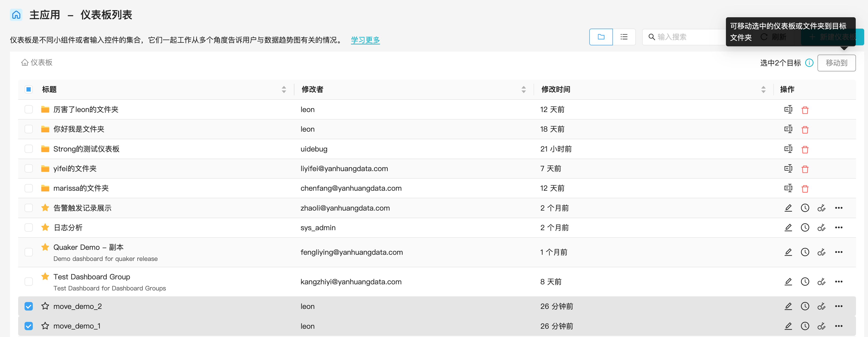Open the 厉害了leon的文件夹 folder
The height and width of the screenshot is (337, 868).
86,109
